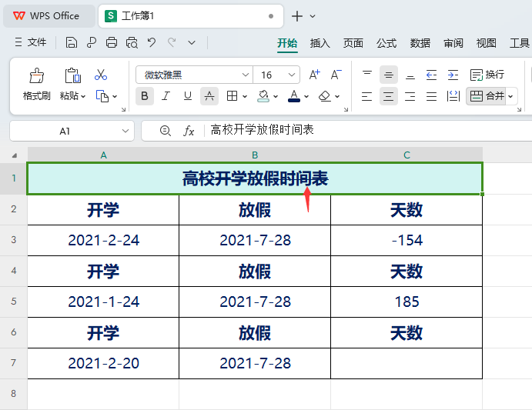Open the eraser Clear options dropdown
Image resolution: width=532 pixels, height=410 pixels.
click(x=337, y=97)
